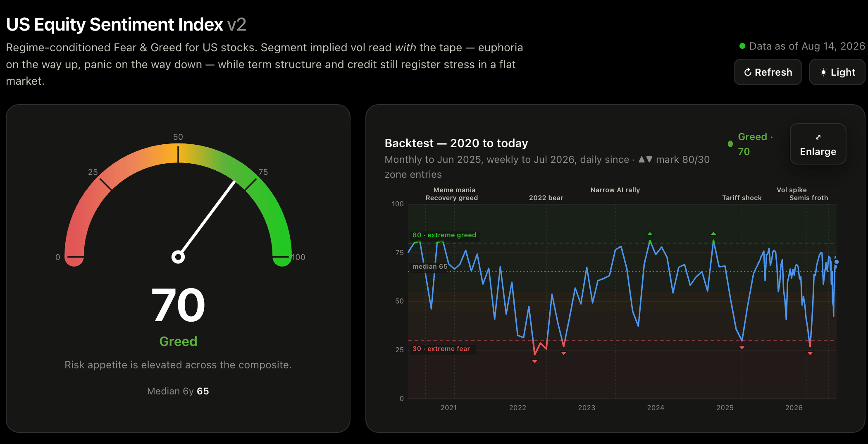
Task: Click green up-triangle marker before 2025
Action: coord(713,234)
